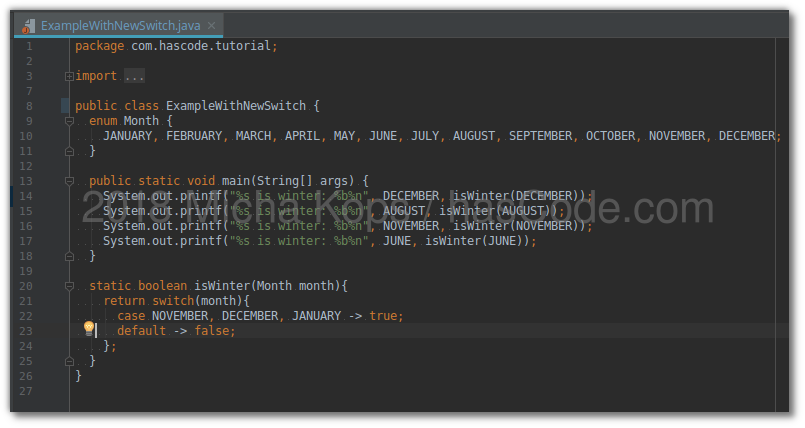Click the fold end marker on line 25
Screen dimensions: 805x428
click(69, 361)
